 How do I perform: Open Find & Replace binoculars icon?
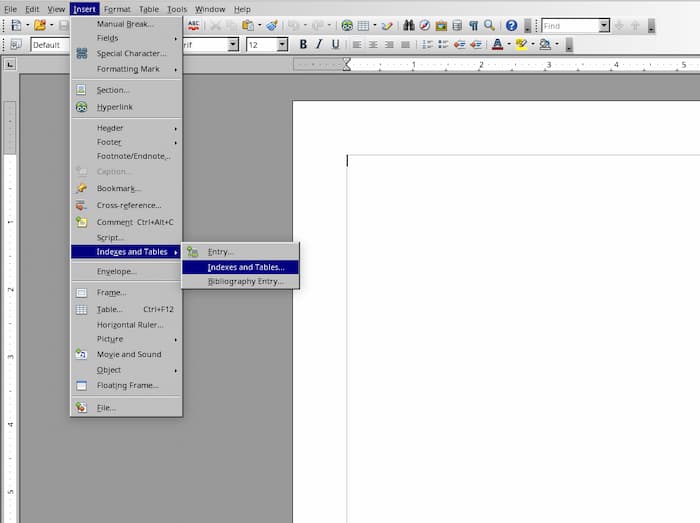coord(409,25)
